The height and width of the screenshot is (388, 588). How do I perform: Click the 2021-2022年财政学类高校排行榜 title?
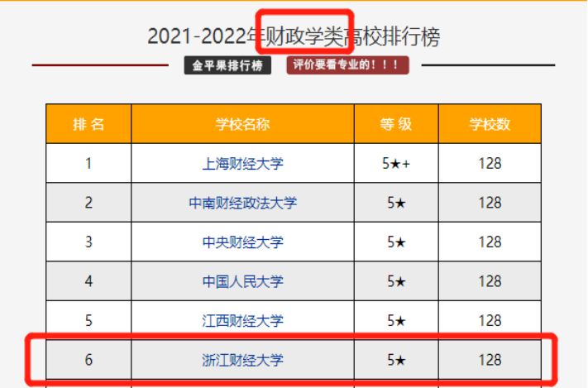tap(294, 36)
